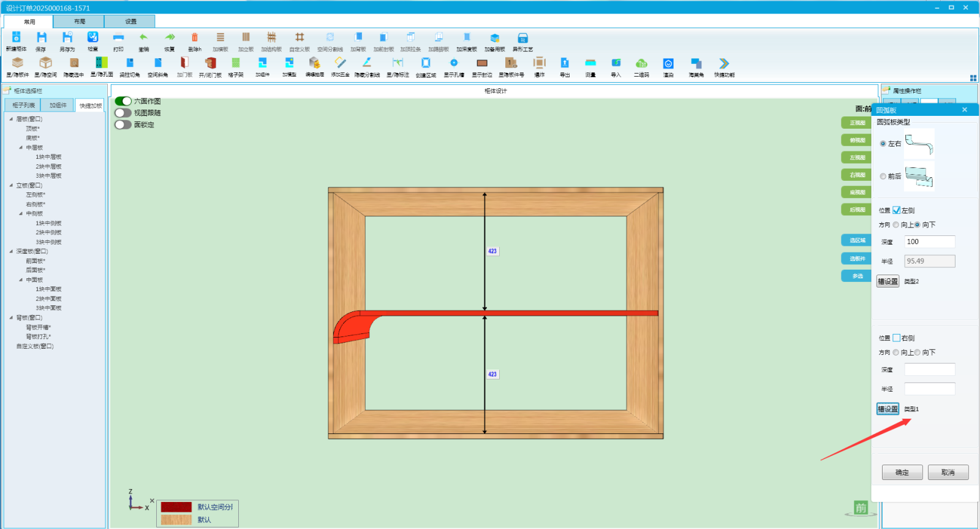980x529 pixels.
Task: Undo with the 撤销 arrow icon
Action: 143,37
